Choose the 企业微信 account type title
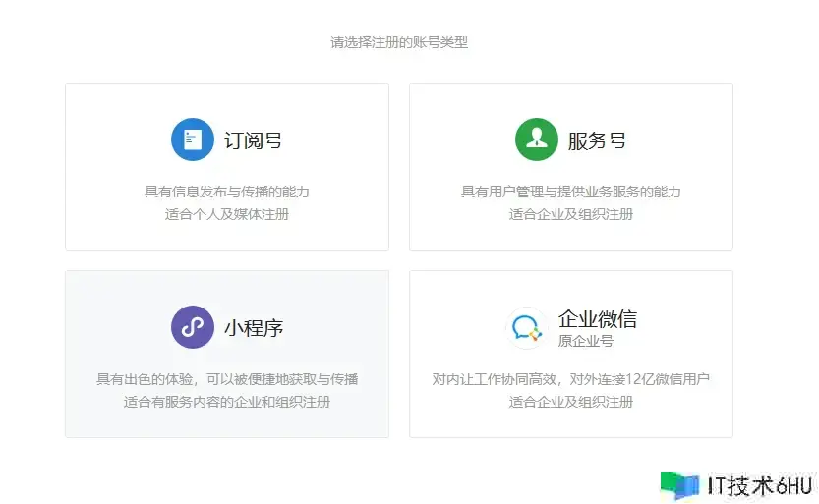 pos(598,318)
